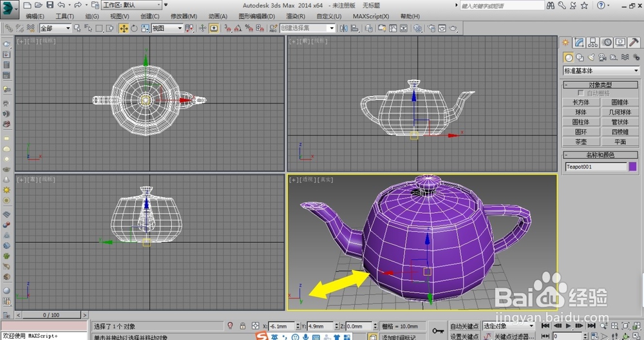Open the 编辑(E) menu
The image size is (644, 340).
pos(35,17)
